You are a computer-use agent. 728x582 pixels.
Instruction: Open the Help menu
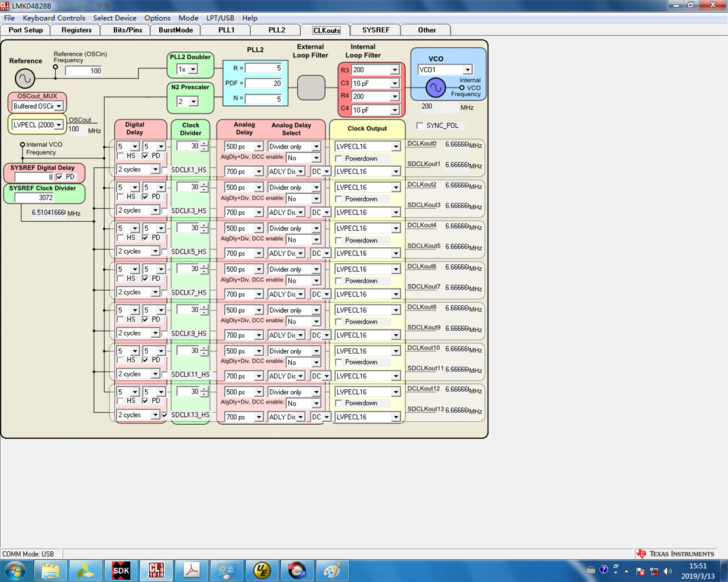click(250, 18)
